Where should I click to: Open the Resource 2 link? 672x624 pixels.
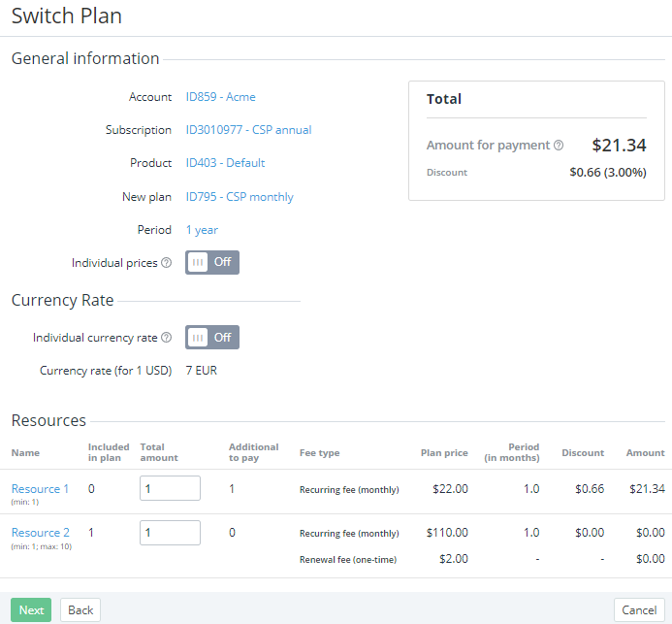click(41, 533)
